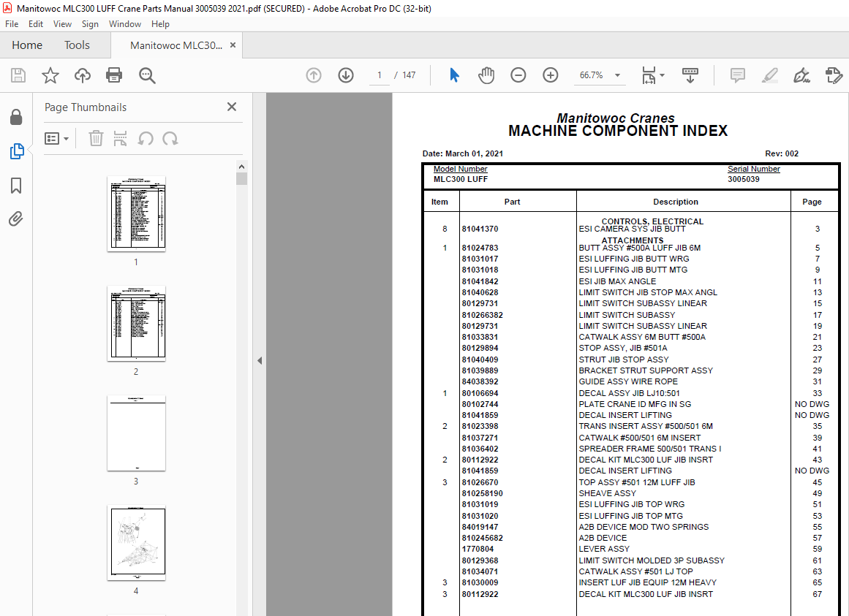
Task: Open the File menu
Action: (12, 24)
